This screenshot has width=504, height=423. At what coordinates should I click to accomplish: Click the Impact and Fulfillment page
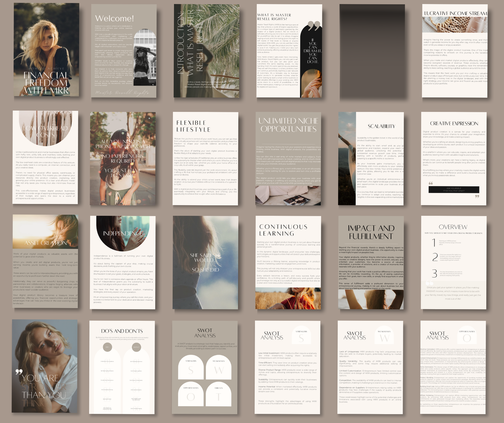tap(371, 262)
